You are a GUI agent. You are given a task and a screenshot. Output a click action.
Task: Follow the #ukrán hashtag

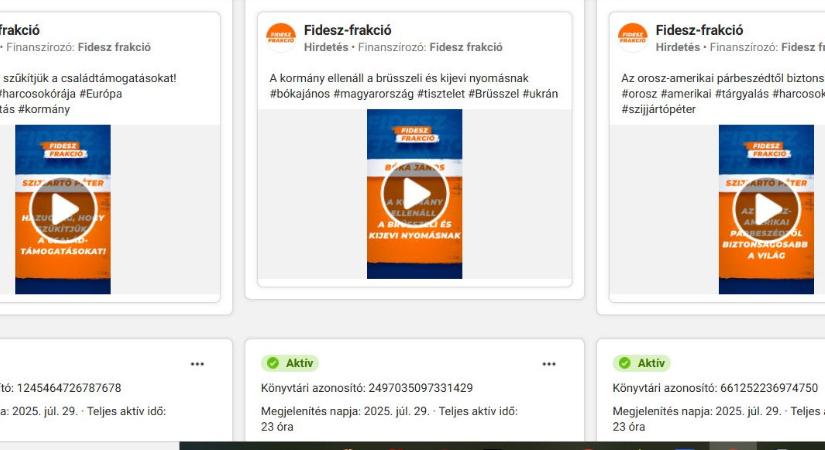(x=540, y=94)
